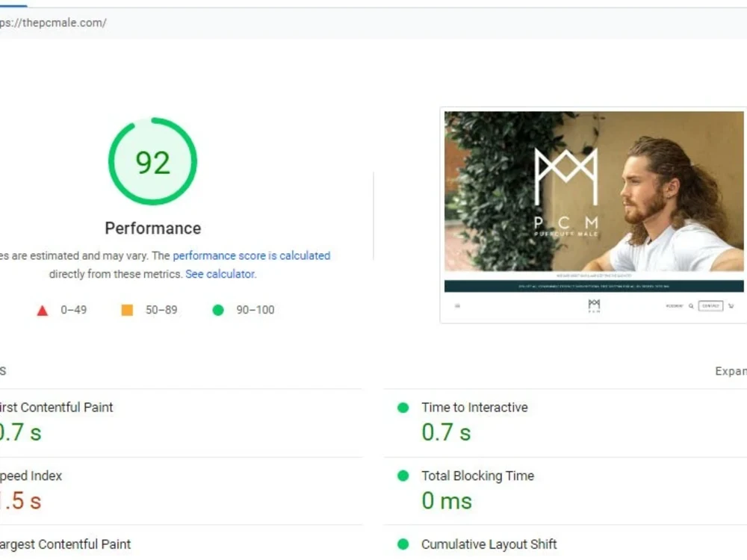Select the 'Total Blocking Time' metric label
Viewport: 747px width, 560px height.
pos(478,476)
